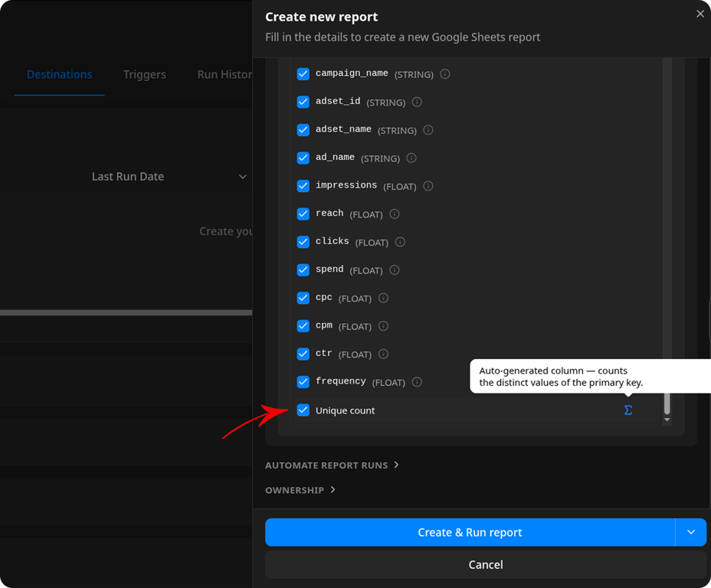This screenshot has width=711, height=588.
Task: Uncheck the adset_name checkbox
Action: click(x=303, y=130)
